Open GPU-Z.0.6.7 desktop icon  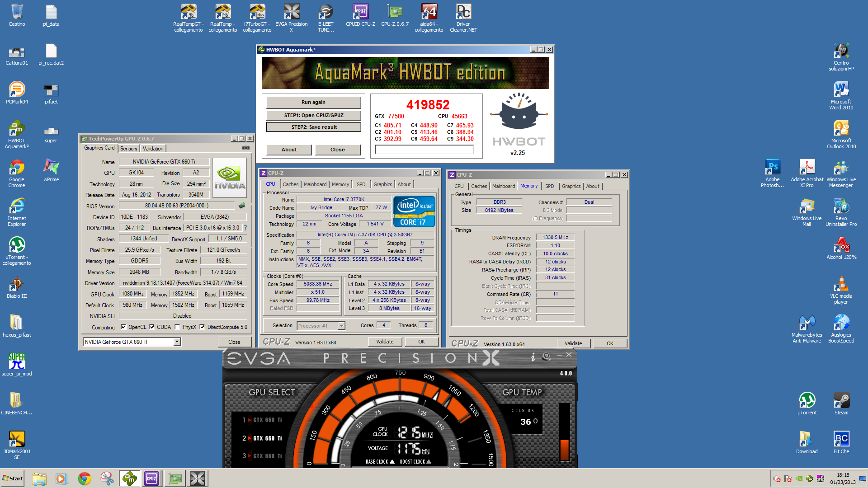coord(395,15)
